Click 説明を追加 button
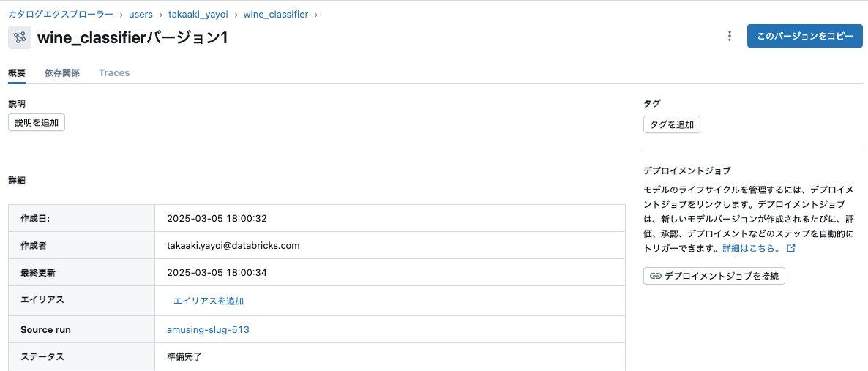The image size is (868, 371). pyautogui.click(x=37, y=122)
